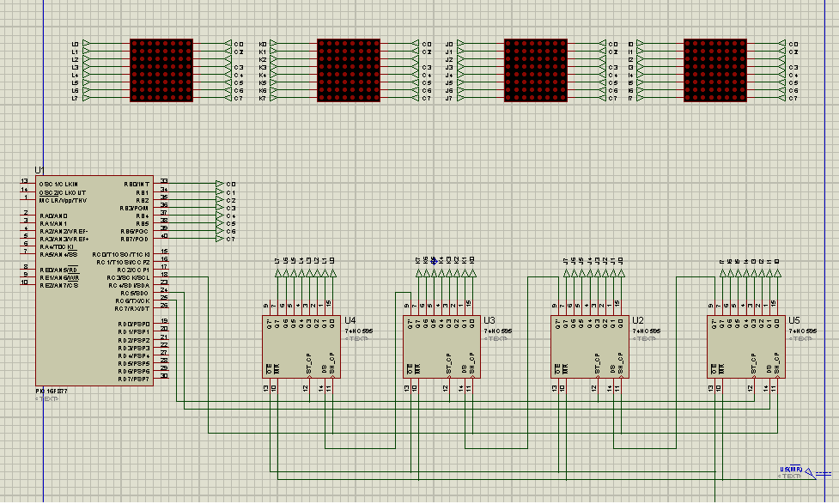Click the C3 terminal beside RB3/PGM pin
839x504 pixels.
(x=219, y=208)
